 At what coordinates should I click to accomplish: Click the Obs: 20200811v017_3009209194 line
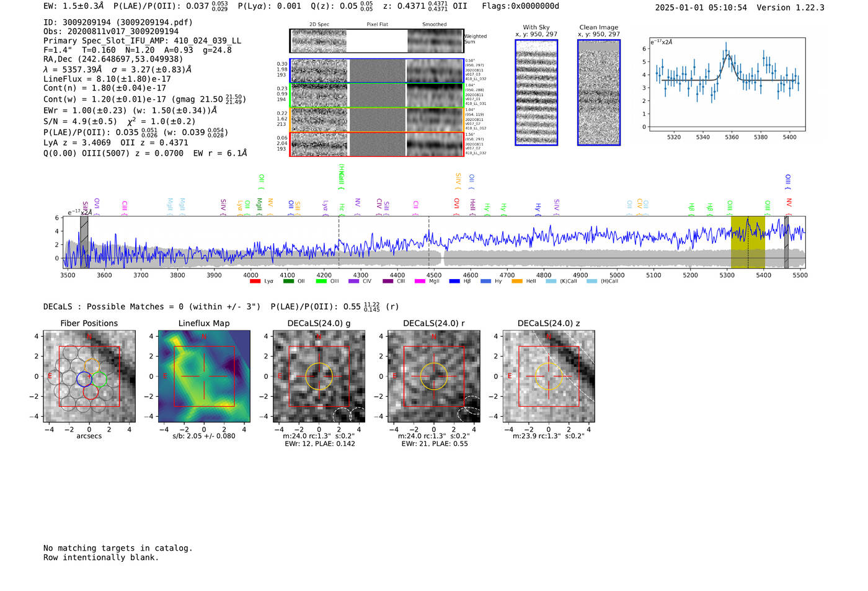(x=111, y=32)
